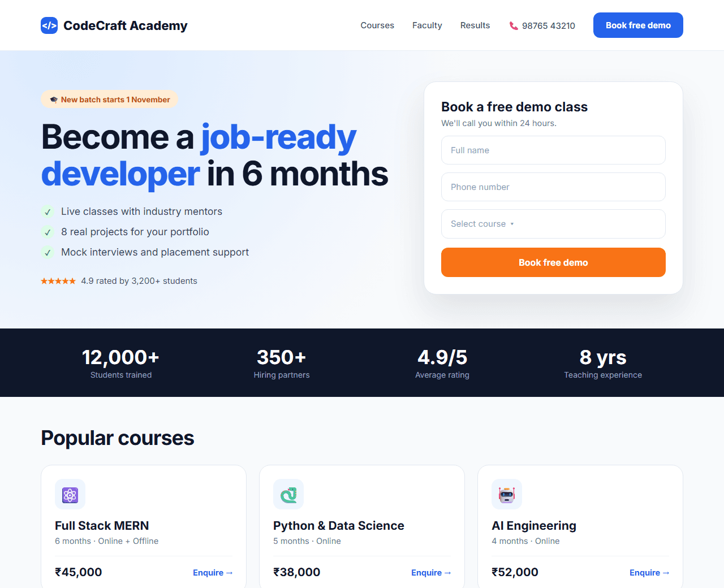Click the CodeCraft Academy code logo icon
The image size is (724, 588).
pyautogui.click(x=49, y=25)
